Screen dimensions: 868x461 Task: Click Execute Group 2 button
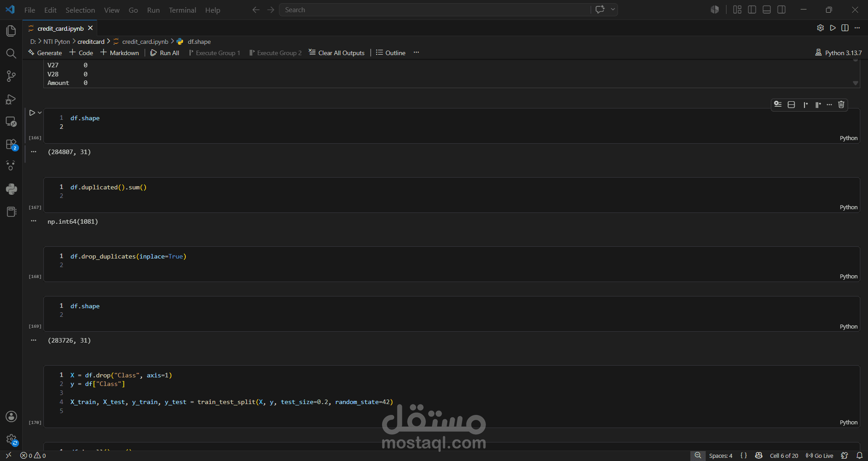pos(275,53)
